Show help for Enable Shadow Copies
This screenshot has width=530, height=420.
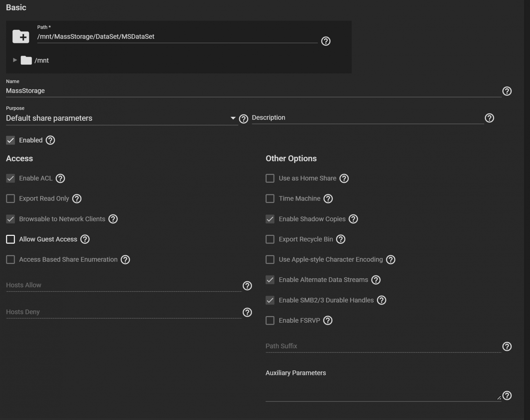click(353, 219)
